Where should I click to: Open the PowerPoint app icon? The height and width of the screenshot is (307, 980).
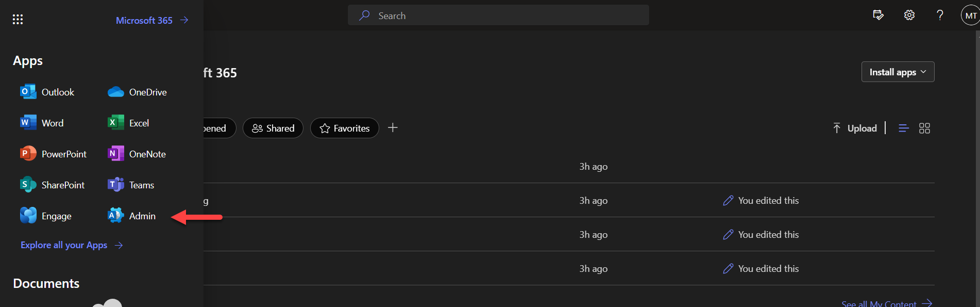[28, 154]
